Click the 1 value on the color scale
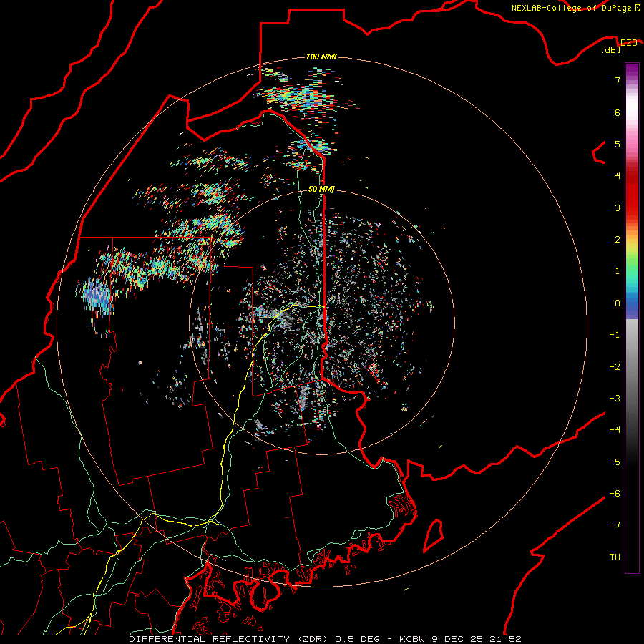Image resolution: width=644 pixels, height=644 pixels. click(x=618, y=271)
